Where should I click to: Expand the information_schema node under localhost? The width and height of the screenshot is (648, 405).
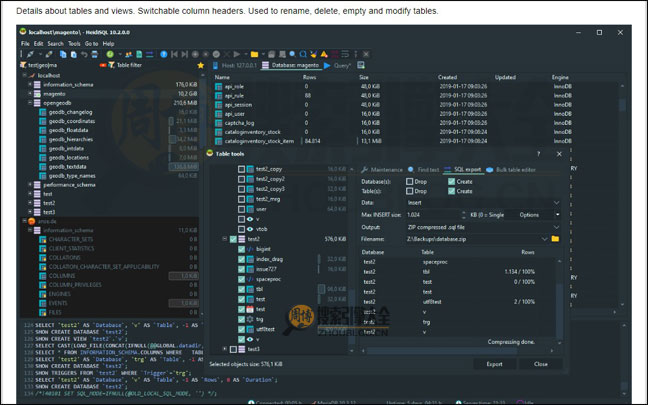[31, 85]
